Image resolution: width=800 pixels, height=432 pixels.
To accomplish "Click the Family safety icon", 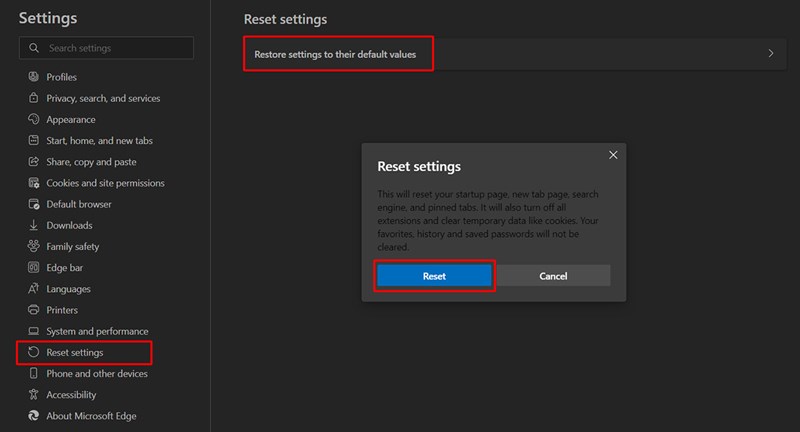I will pyautogui.click(x=34, y=246).
